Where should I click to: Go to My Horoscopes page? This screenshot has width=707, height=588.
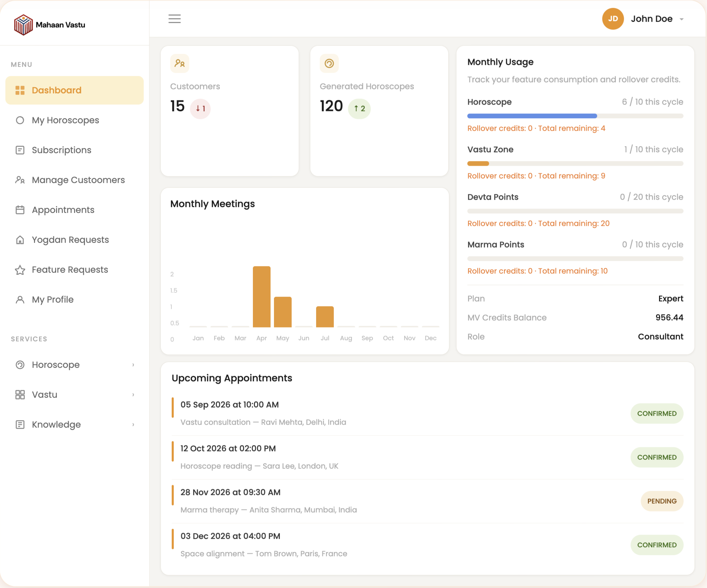pyautogui.click(x=74, y=120)
